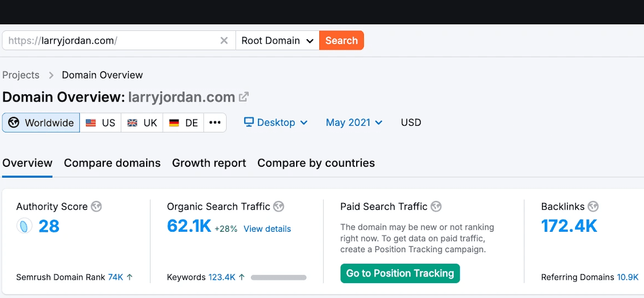
Task: Click globe icon beside Organic Search Traffic
Action: tap(279, 206)
